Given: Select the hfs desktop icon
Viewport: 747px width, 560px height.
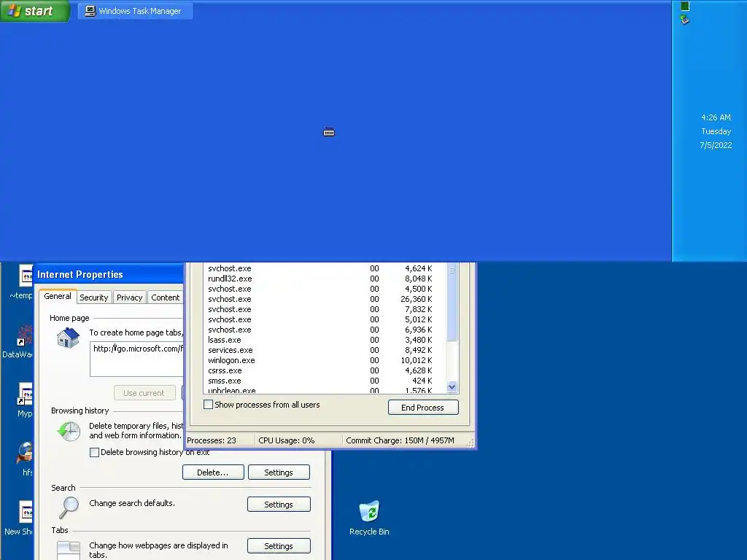Looking at the screenshot, I should (x=26, y=459).
